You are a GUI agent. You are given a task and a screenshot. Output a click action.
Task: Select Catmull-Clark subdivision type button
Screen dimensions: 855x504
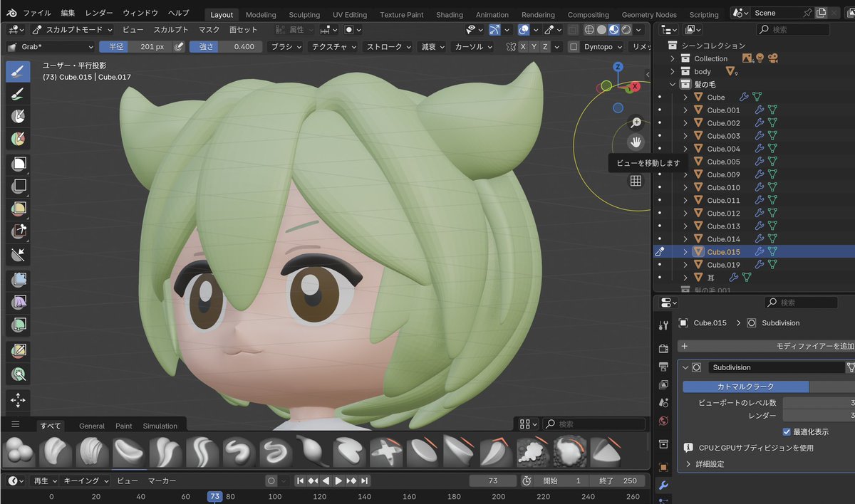pyautogui.click(x=745, y=387)
